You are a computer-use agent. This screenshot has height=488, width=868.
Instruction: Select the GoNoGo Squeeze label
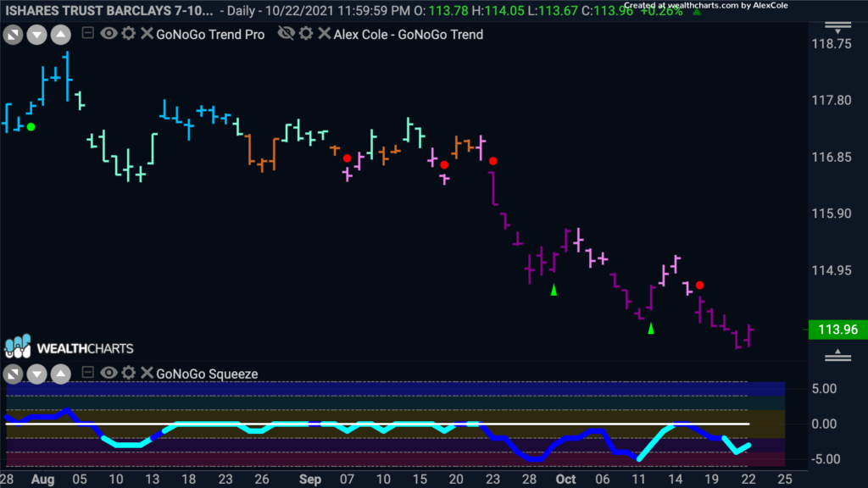pyautogui.click(x=207, y=374)
